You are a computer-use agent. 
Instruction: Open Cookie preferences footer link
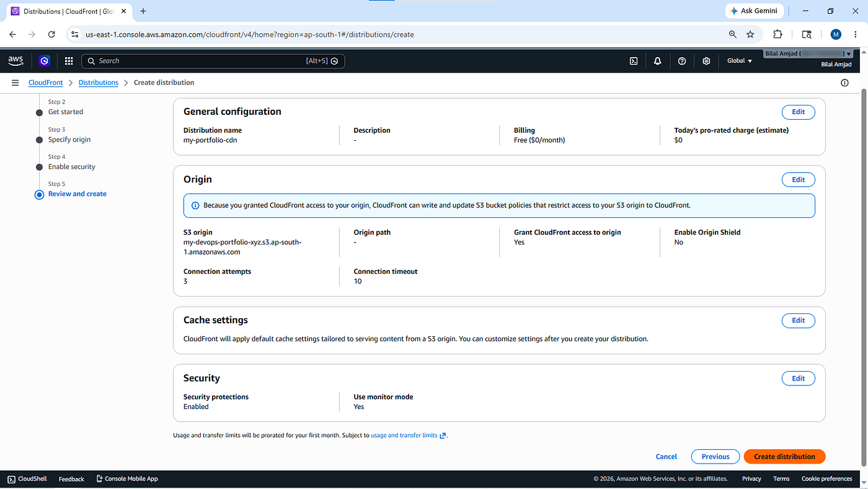(827, 479)
